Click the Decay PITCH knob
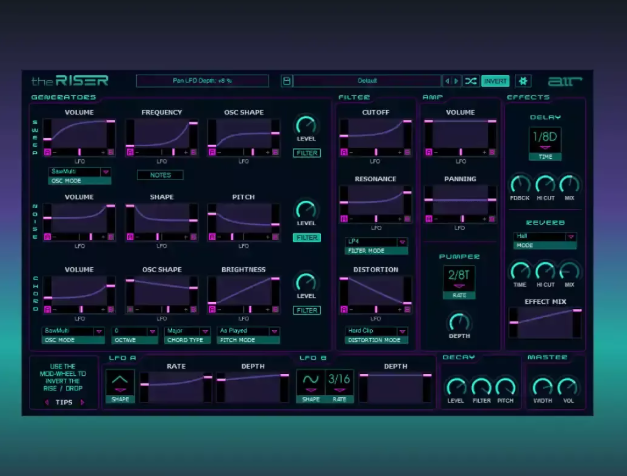 (x=505, y=387)
